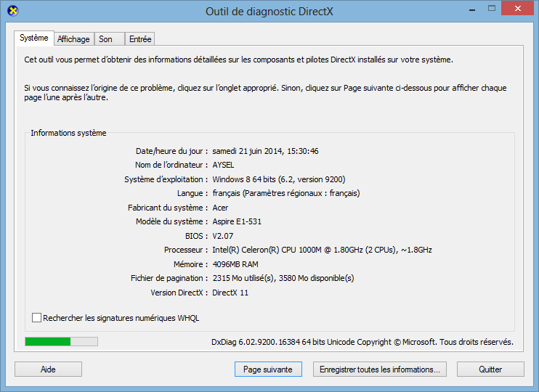The height and width of the screenshot is (392, 539).
Task: Click BIOS value V2.07
Action: click(x=223, y=236)
